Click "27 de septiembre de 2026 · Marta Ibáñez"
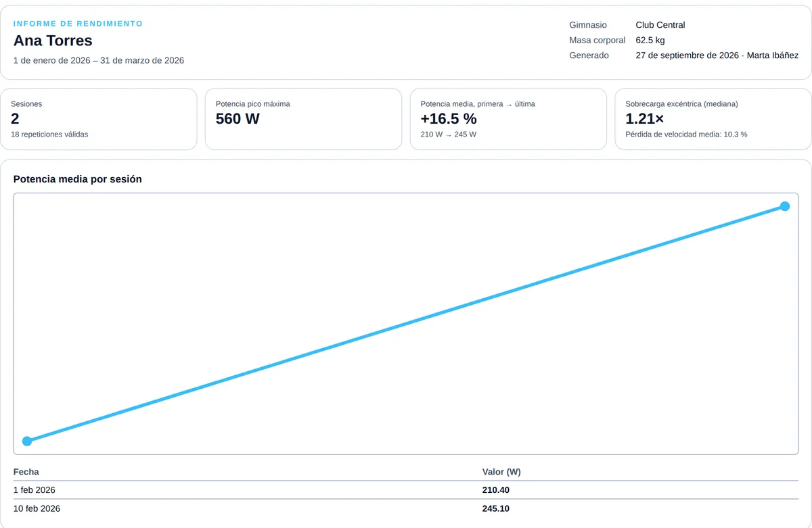The height and width of the screenshot is (528, 812). pos(717,55)
